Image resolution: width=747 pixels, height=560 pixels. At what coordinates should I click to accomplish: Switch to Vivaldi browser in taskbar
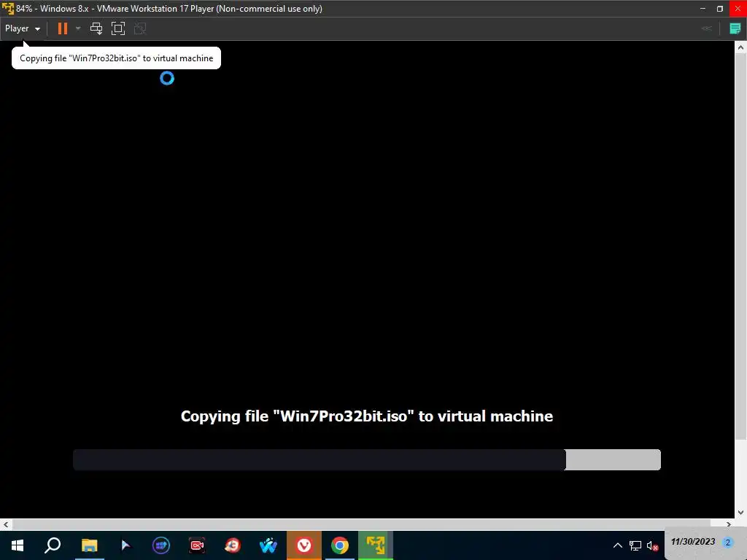coord(304,545)
